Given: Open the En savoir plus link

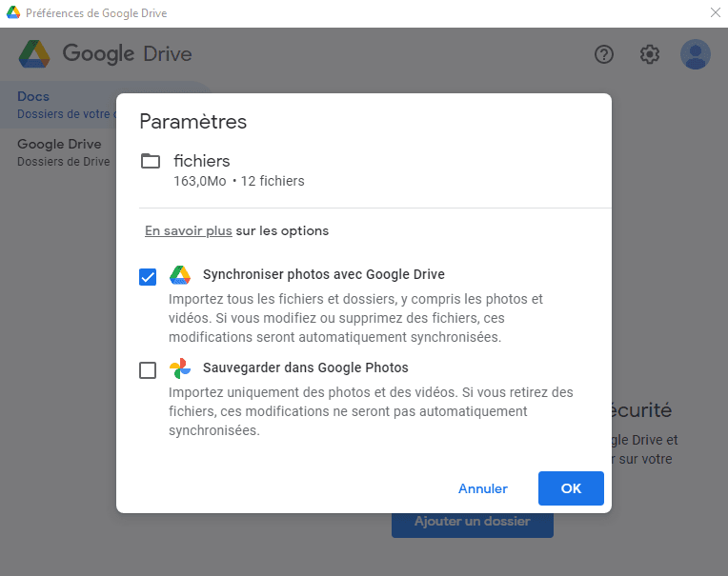Looking at the screenshot, I should [189, 230].
